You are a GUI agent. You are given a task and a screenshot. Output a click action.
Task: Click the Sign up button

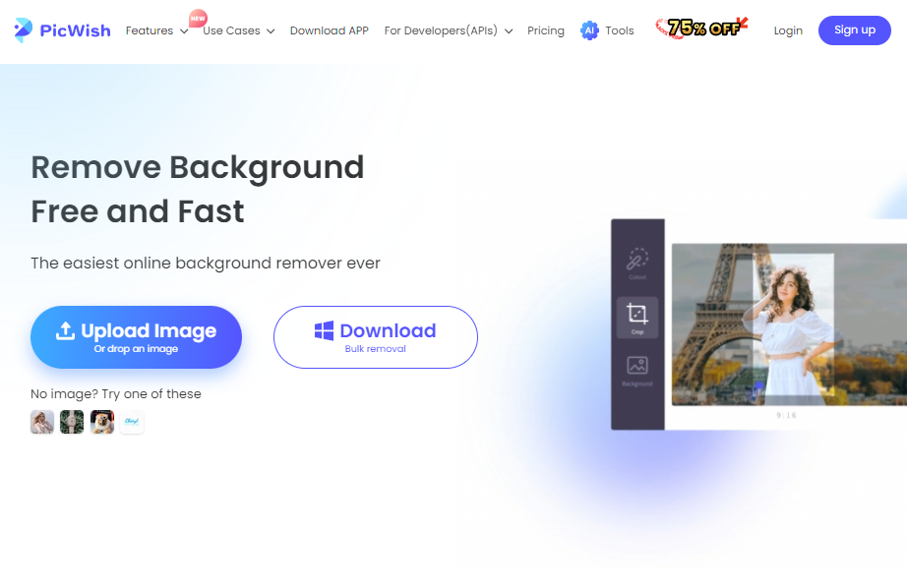coord(854,30)
